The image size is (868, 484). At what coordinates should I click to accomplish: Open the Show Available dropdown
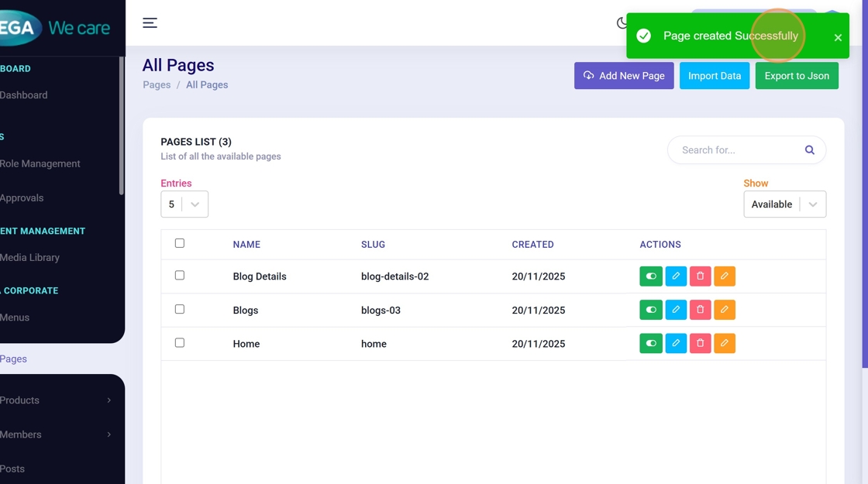tap(784, 204)
